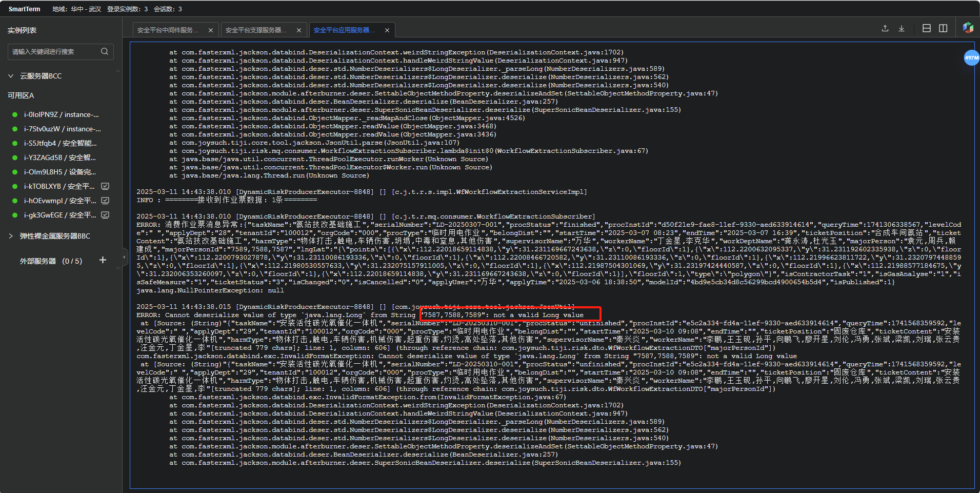Connect to i-Olm9L8H5 设备完 instance

(x=61, y=172)
